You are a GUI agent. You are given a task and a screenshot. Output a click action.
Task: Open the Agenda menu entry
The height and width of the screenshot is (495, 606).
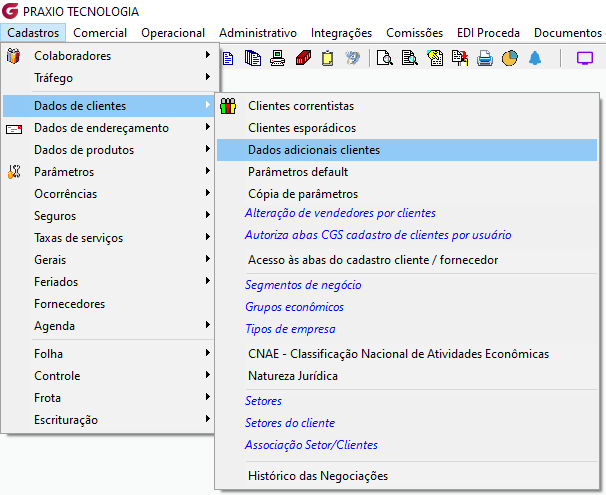(109, 326)
